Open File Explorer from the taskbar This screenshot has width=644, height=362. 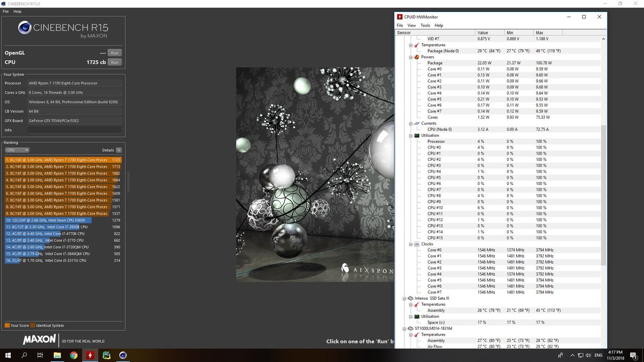coord(57,355)
